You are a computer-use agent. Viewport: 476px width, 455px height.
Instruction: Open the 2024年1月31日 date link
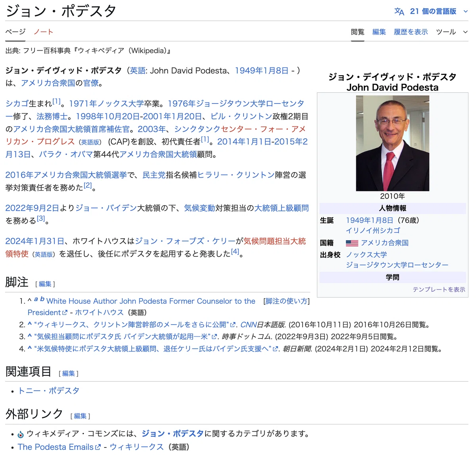click(x=35, y=241)
